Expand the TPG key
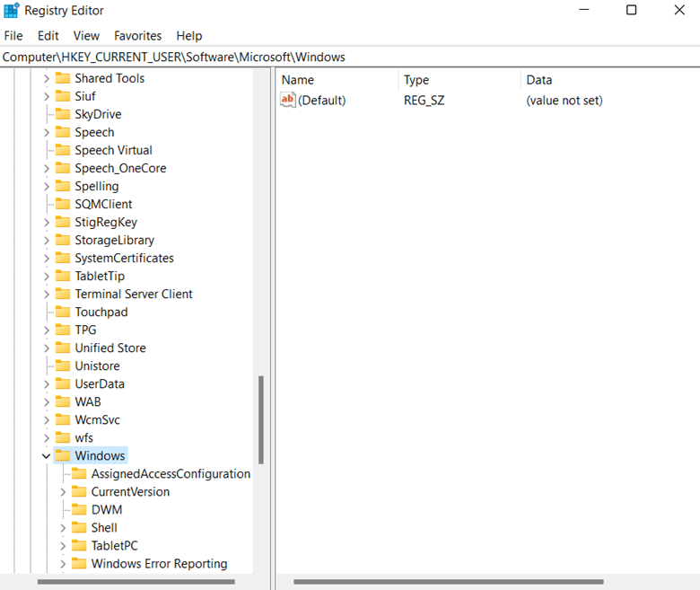The height and width of the screenshot is (590, 700). 47,330
